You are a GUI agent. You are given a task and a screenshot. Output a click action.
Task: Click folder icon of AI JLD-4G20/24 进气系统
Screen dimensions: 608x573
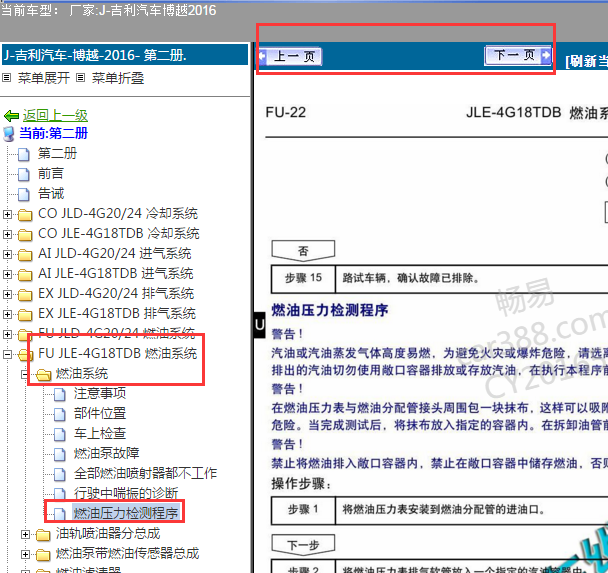click(x=25, y=254)
